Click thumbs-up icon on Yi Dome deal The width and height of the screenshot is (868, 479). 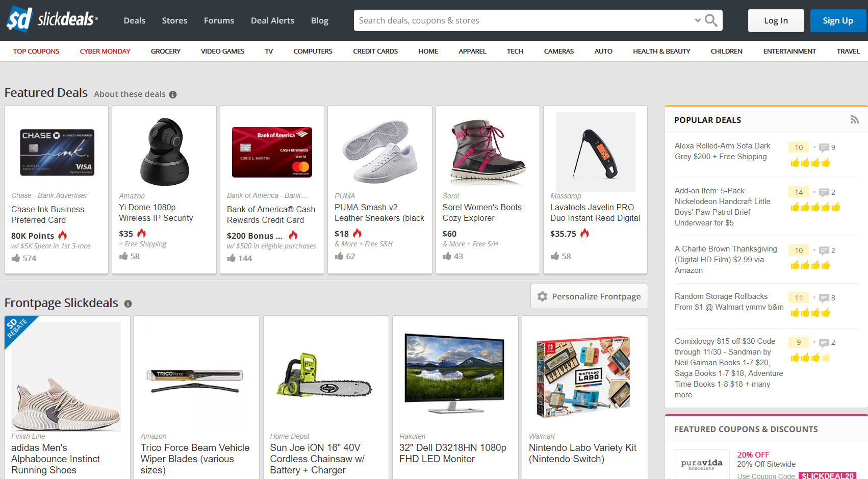click(x=123, y=256)
